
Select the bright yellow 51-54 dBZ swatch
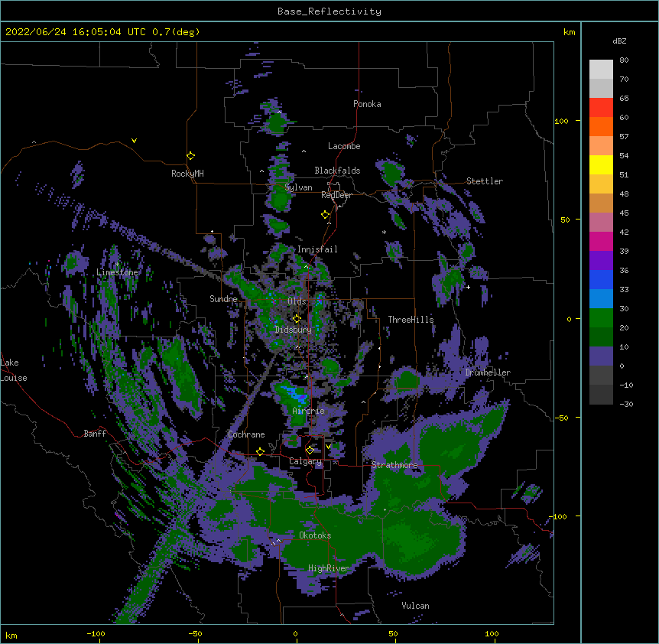601,164
